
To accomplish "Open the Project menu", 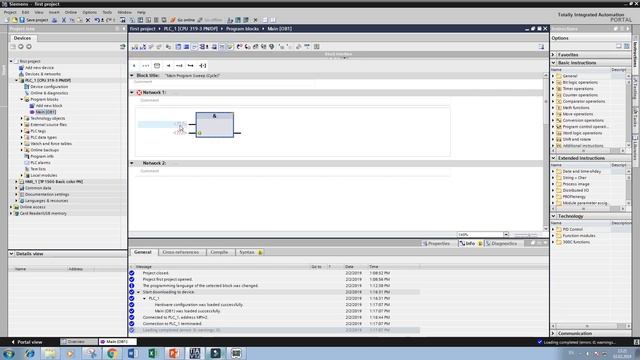I will pos(10,12).
